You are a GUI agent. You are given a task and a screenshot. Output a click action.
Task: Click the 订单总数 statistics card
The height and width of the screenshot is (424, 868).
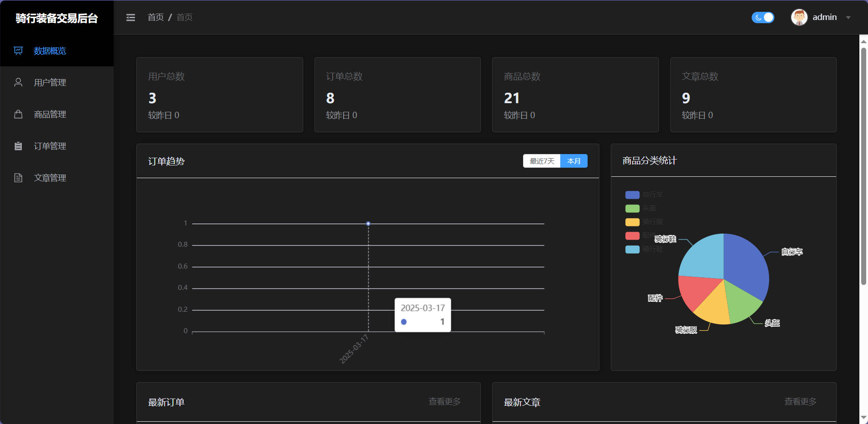coord(398,95)
